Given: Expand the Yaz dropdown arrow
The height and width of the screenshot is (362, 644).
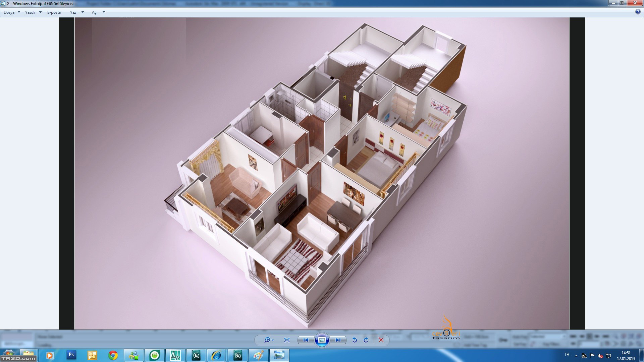Looking at the screenshot, I should point(83,12).
